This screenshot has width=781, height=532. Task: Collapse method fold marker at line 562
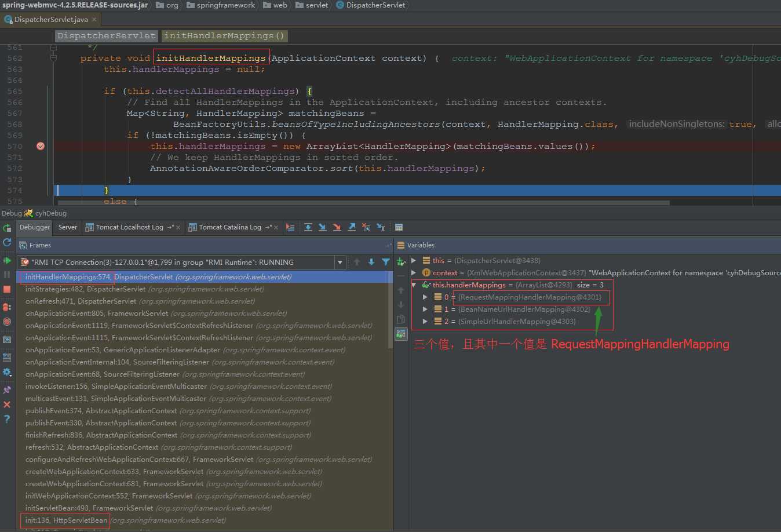pyautogui.click(x=53, y=58)
